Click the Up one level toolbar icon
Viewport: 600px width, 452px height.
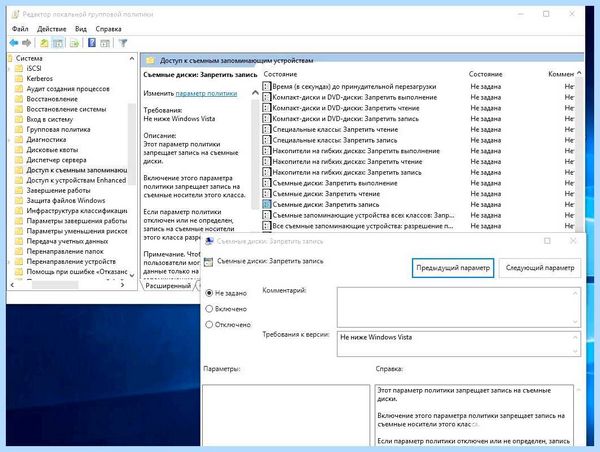[44, 43]
